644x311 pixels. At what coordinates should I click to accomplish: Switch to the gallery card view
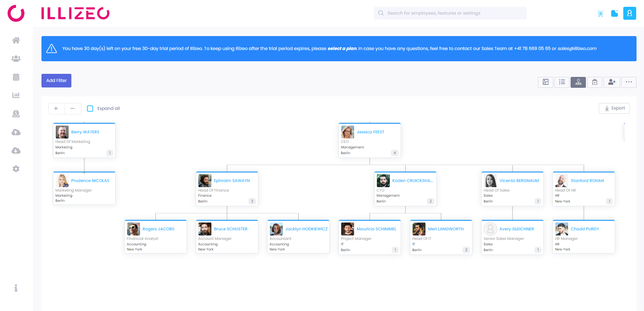(545, 82)
